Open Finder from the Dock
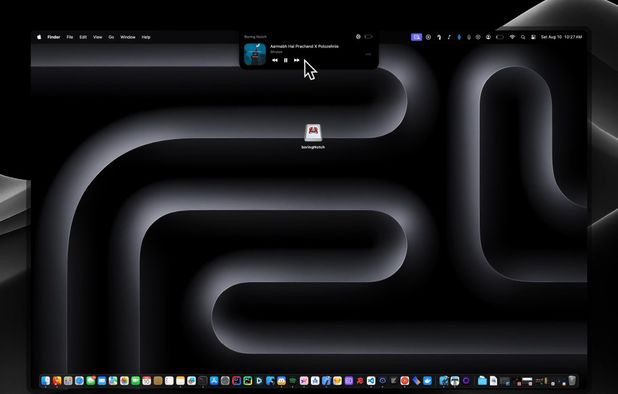618x394 pixels. click(x=46, y=381)
